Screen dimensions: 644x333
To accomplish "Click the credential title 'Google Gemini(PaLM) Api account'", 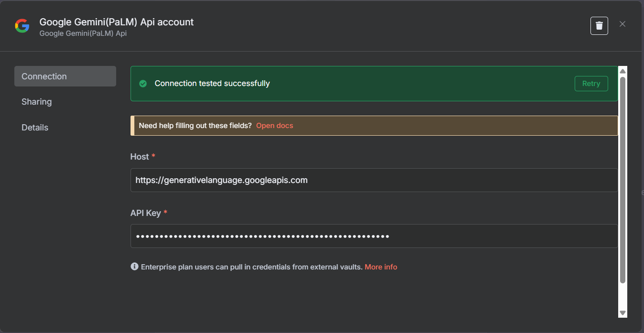I will point(117,22).
